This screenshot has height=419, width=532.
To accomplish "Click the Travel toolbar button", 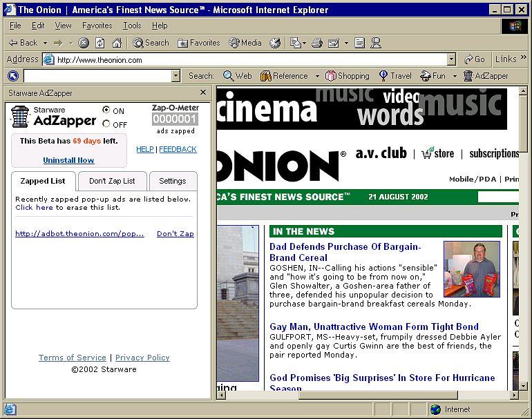I will click(395, 76).
